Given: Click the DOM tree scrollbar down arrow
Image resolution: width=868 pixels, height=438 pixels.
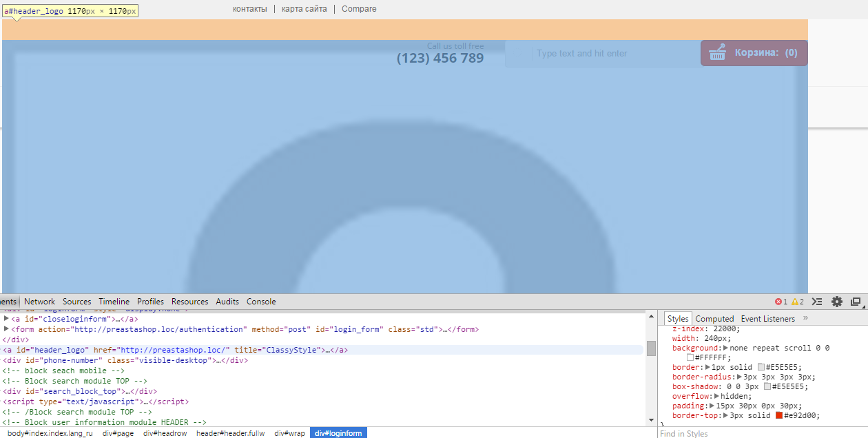Looking at the screenshot, I should [651, 419].
